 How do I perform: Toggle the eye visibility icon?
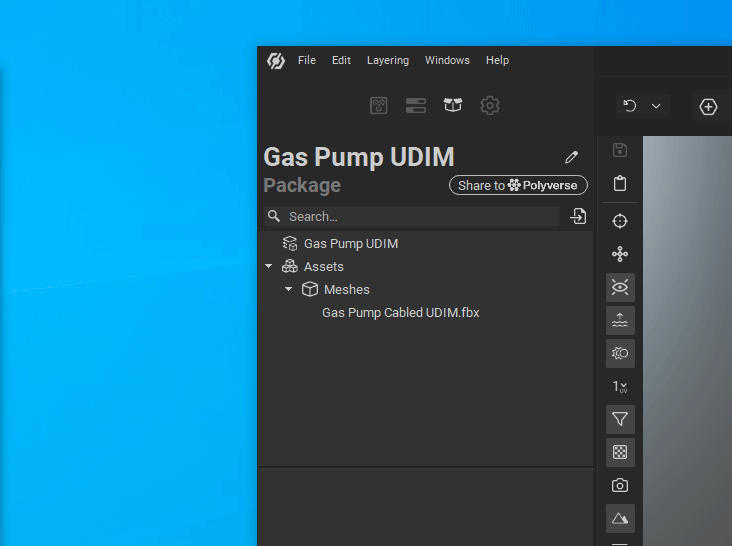pyautogui.click(x=620, y=287)
